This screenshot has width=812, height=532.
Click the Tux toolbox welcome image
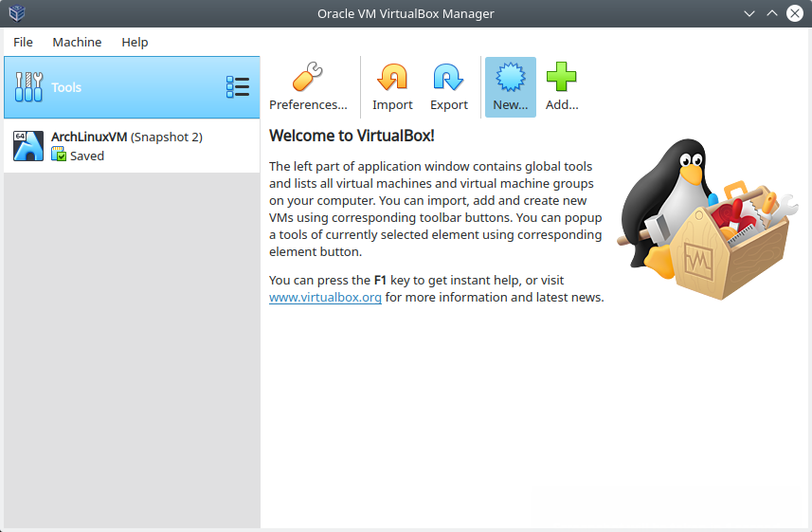coord(708,218)
